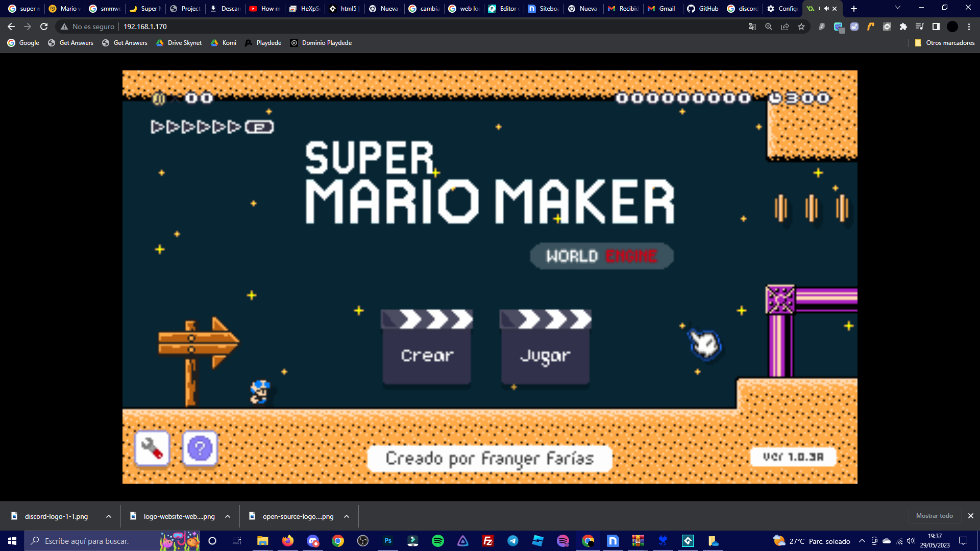This screenshot has height=551, width=980.
Task: Click the address bar showing 192.168.1.170
Action: pos(145,27)
